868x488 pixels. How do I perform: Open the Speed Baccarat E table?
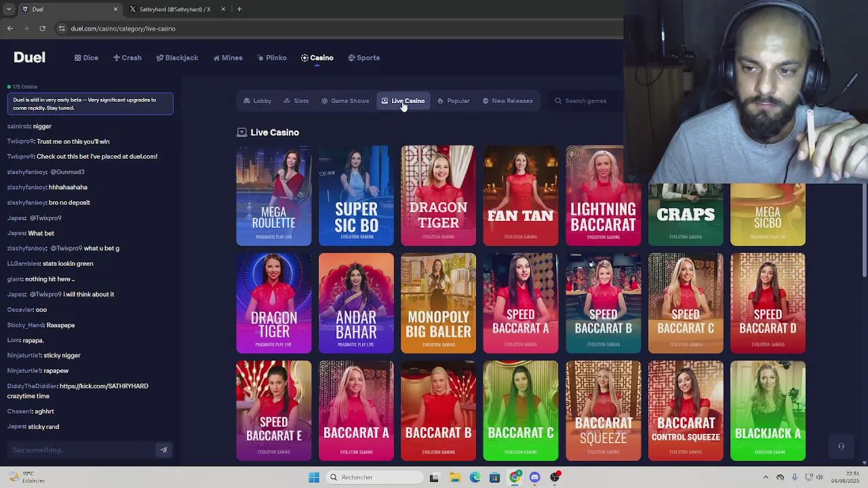click(274, 411)
